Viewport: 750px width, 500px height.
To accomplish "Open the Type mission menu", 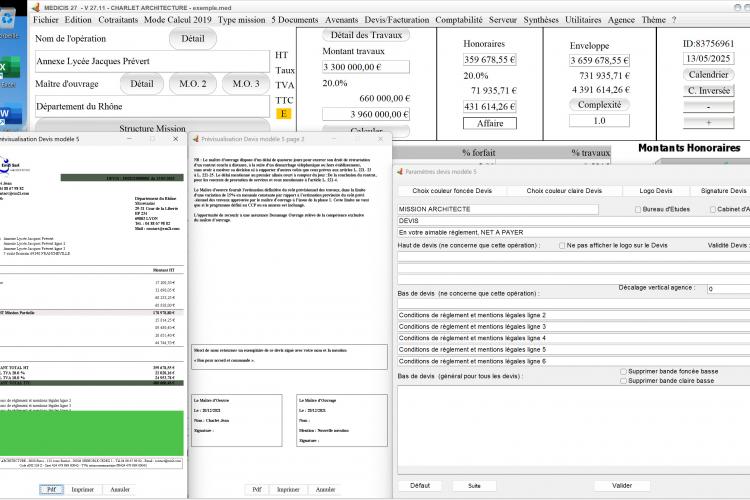I will (242, 20).
